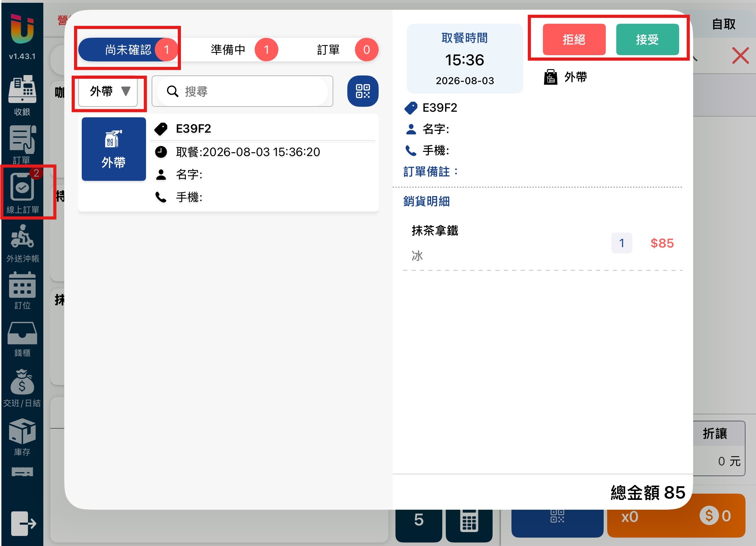
Task: Click the logout arrow icon in sidebar
Action: tap(23, 523)
